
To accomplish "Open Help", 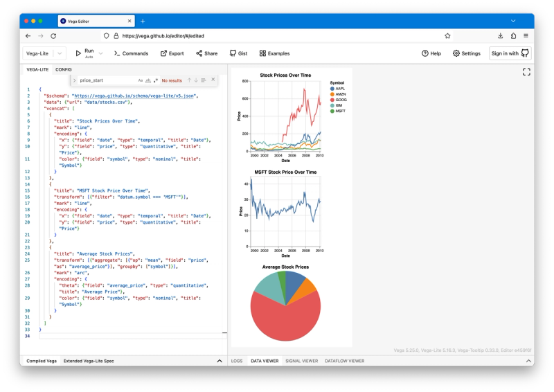I will point(431,53).
